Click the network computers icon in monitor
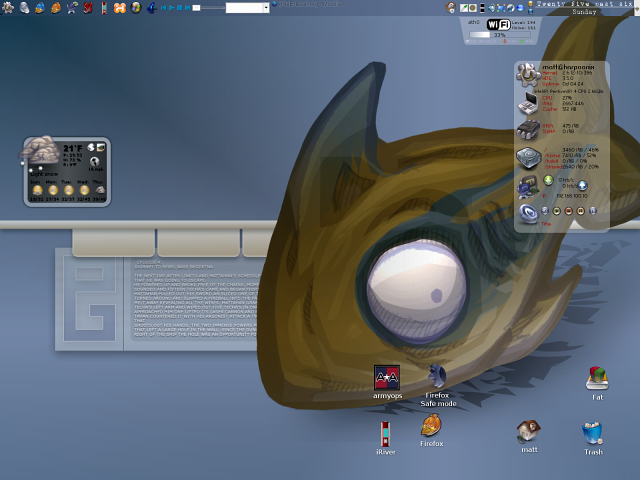The image size is (640, 480). tap(528, 187)
